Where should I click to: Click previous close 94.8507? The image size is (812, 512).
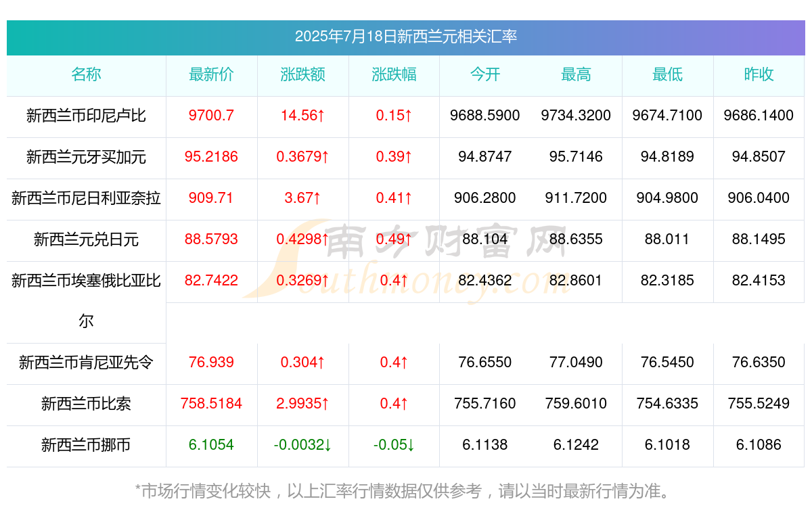[x=759, y=157]
